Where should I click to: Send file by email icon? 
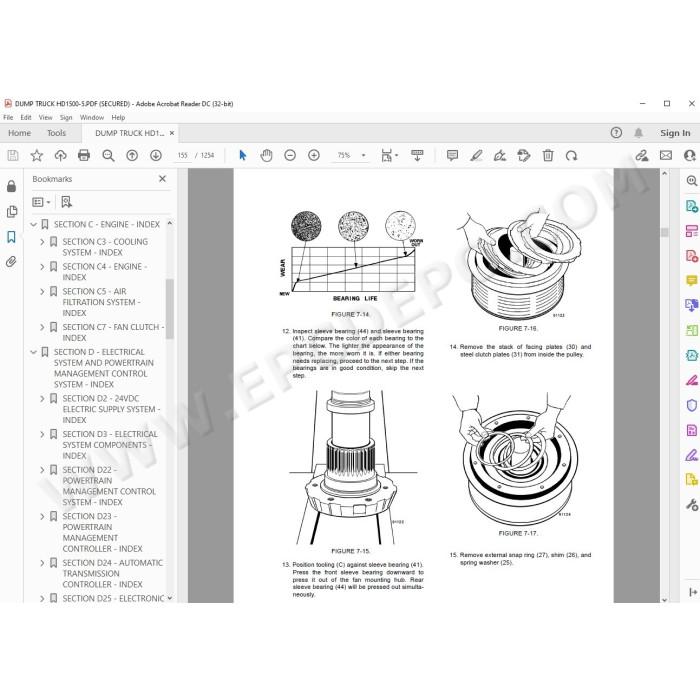pos(666,155)
